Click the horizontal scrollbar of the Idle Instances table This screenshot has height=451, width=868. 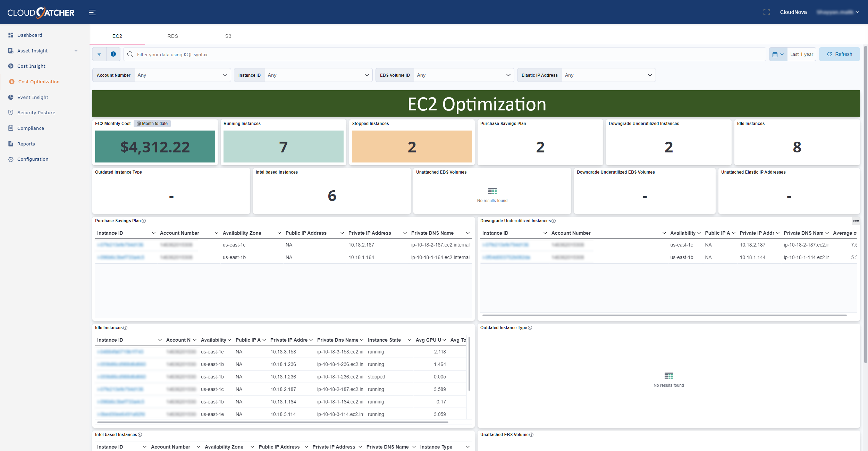coord(272,422)
